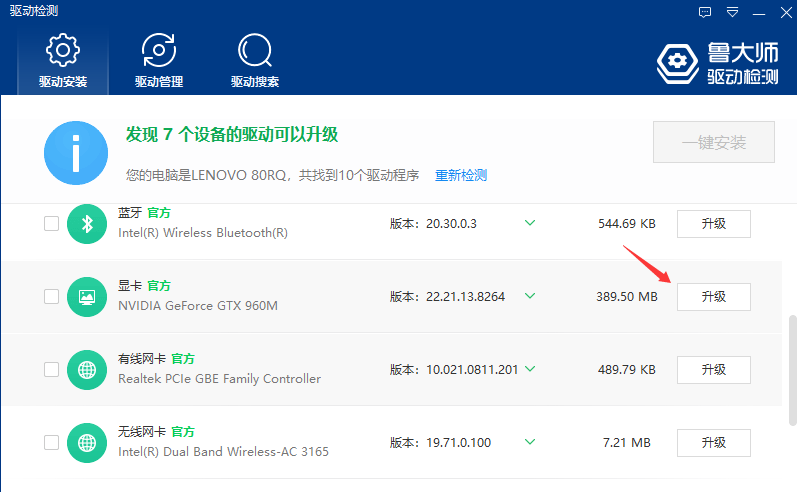Click the 389.50 MB size value
797x492 pixels.
click(x=627, y=297)
